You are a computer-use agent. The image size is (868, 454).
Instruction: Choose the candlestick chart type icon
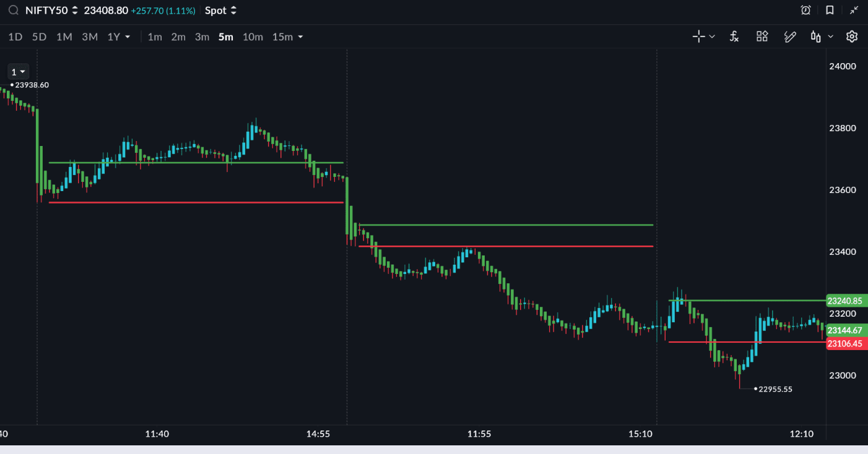[816, 36]
